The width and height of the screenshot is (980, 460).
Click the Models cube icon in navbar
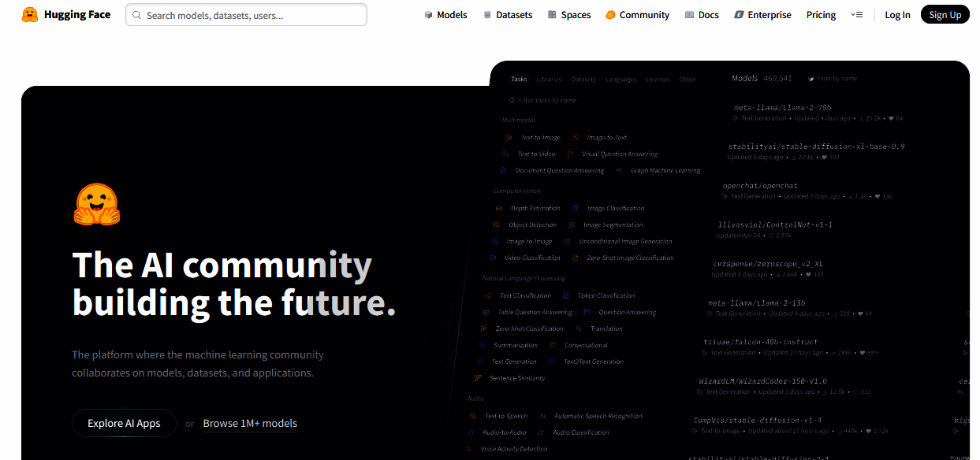click(428, 15)
